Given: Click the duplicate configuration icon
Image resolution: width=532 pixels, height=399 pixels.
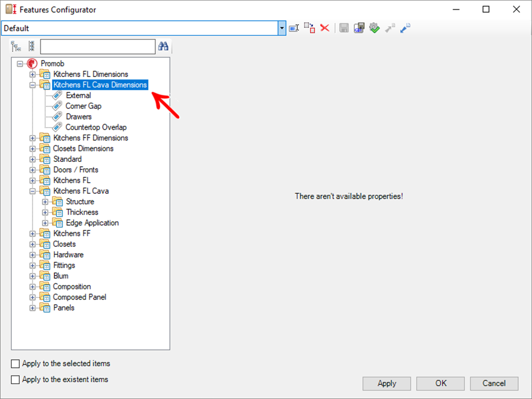Looking at the screenshot, I should (309, 28).
